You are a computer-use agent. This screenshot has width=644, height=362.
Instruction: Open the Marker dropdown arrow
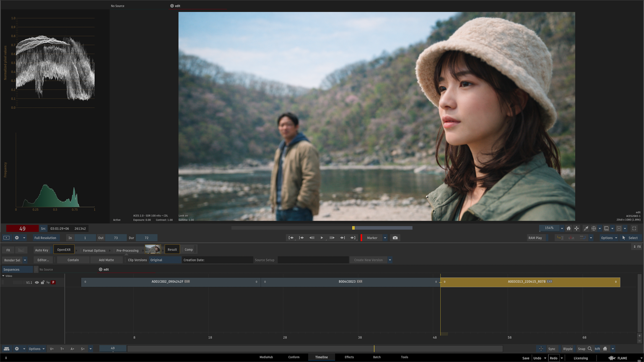point(385,238)
